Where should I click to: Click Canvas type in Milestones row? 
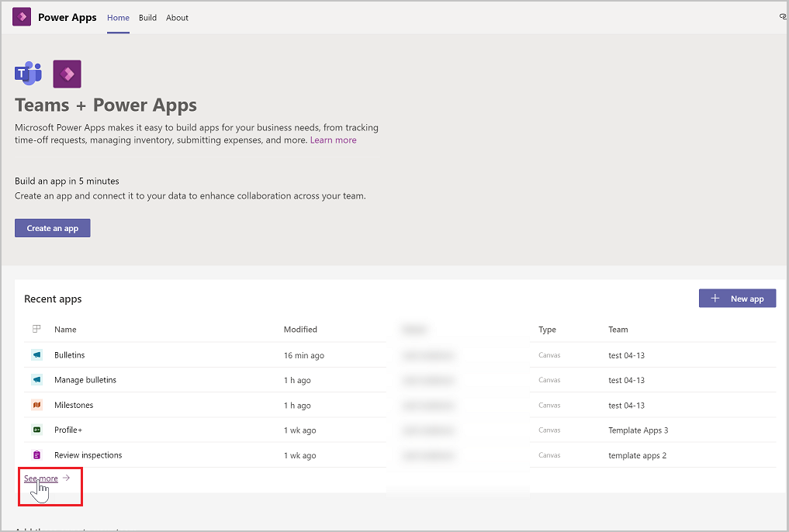pyautogui.click(x=549, y=406)
